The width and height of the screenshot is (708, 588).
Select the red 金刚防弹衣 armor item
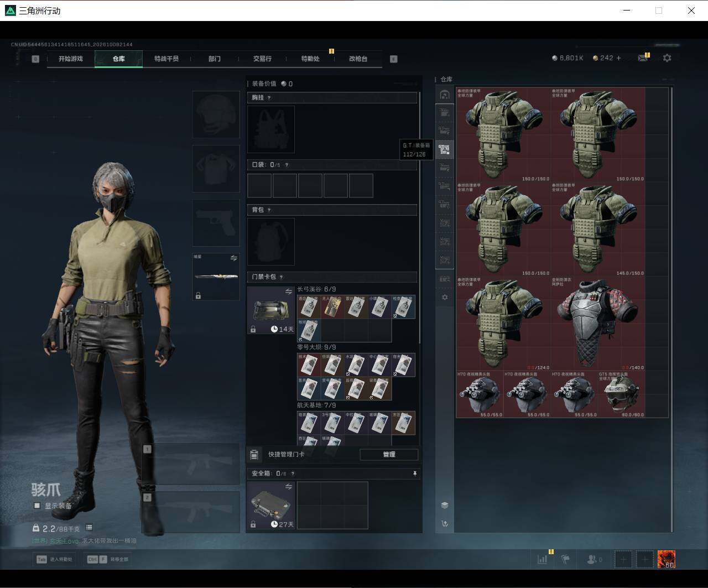597,323
